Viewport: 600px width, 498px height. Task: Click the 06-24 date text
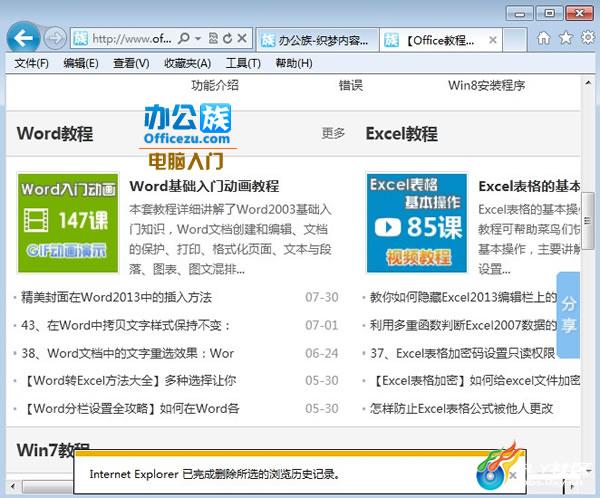(x=322, y=353)
